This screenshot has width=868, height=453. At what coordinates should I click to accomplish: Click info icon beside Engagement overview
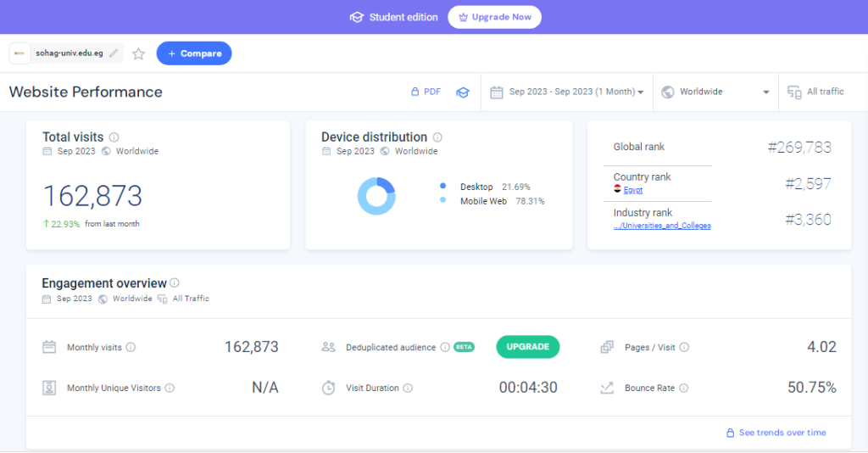point(175,283)
